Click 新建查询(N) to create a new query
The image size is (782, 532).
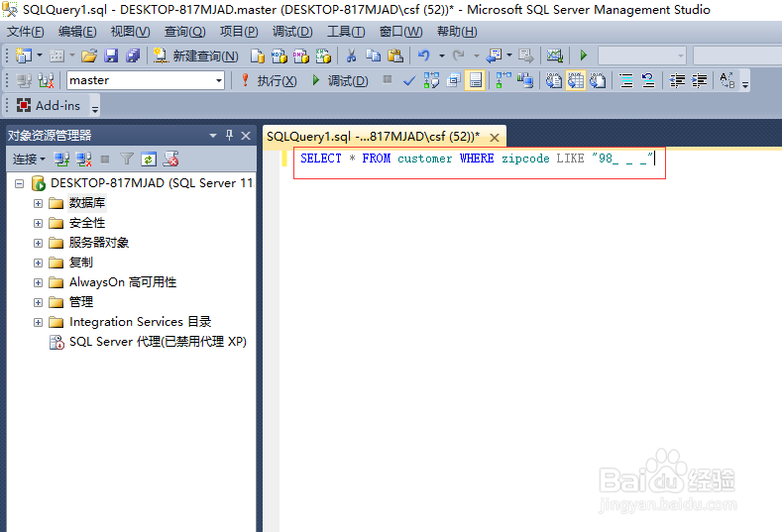point(196,55)
